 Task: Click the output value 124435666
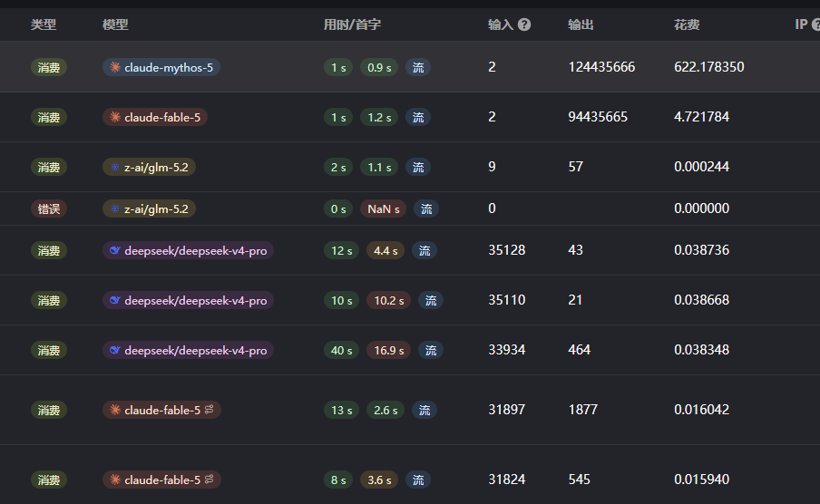coord(601,67)
